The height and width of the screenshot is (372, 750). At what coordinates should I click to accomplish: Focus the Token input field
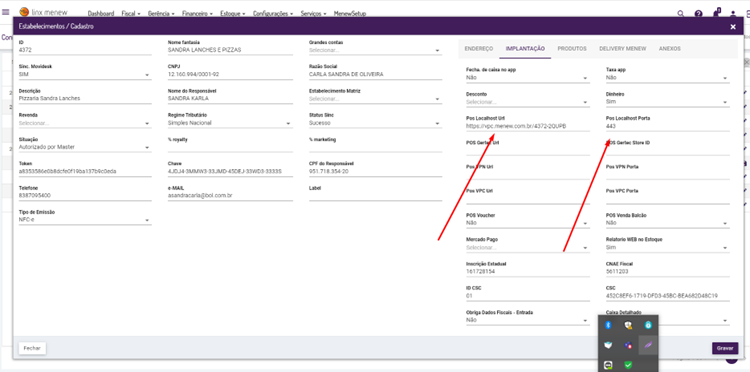pyautogui.click(x=85, y=171)
